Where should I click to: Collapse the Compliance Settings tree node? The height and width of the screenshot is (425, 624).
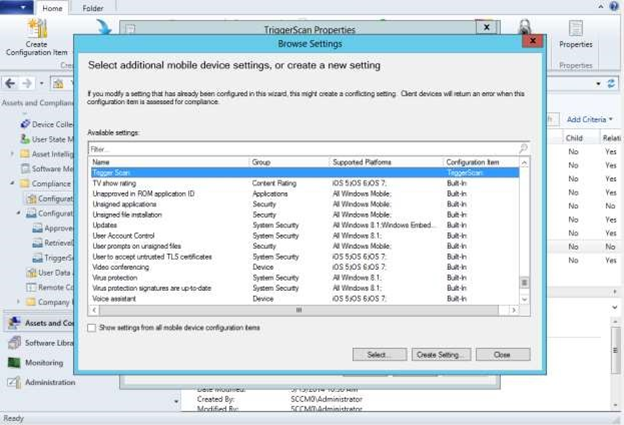pos(13,184)
